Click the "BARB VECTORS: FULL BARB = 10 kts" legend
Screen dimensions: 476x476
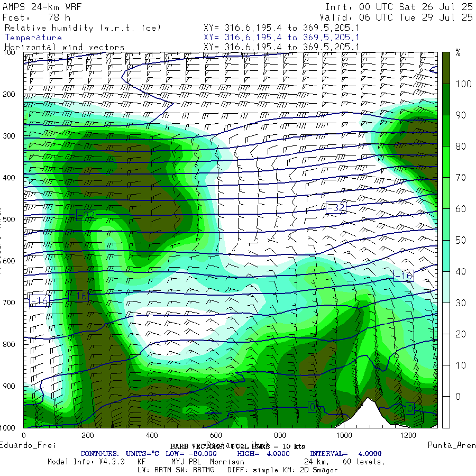point(237,446)
